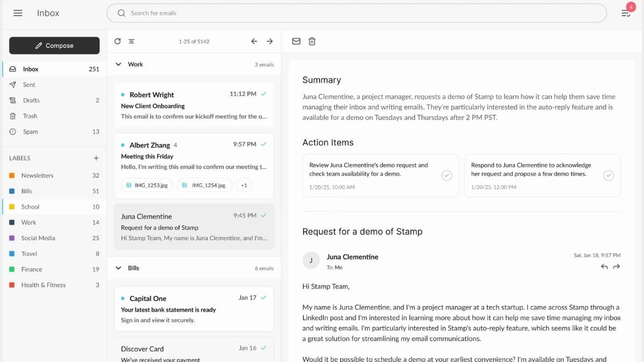Click the yellow School color swatch

tap(12, 206)
